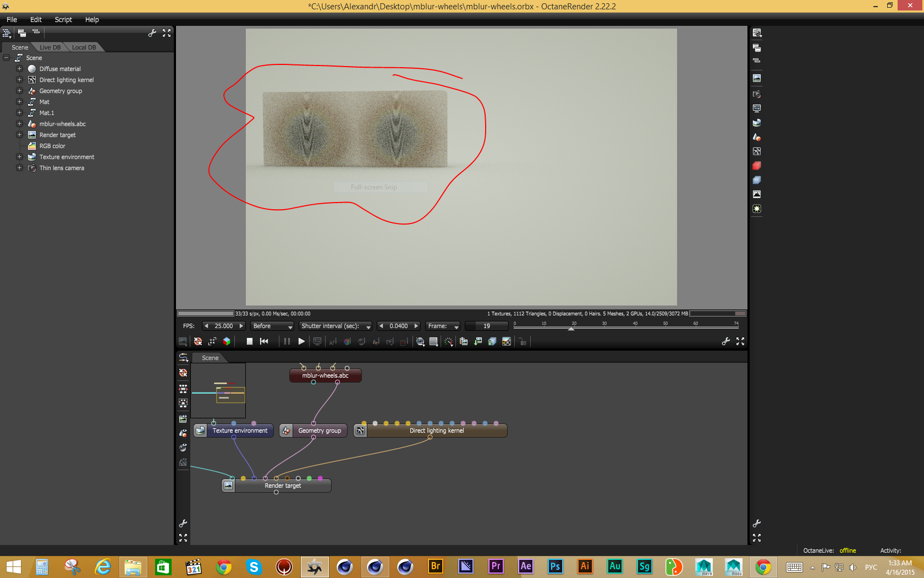
Task: Click the magnifier zoom icon in render toolbar
Action: (420, 341)
